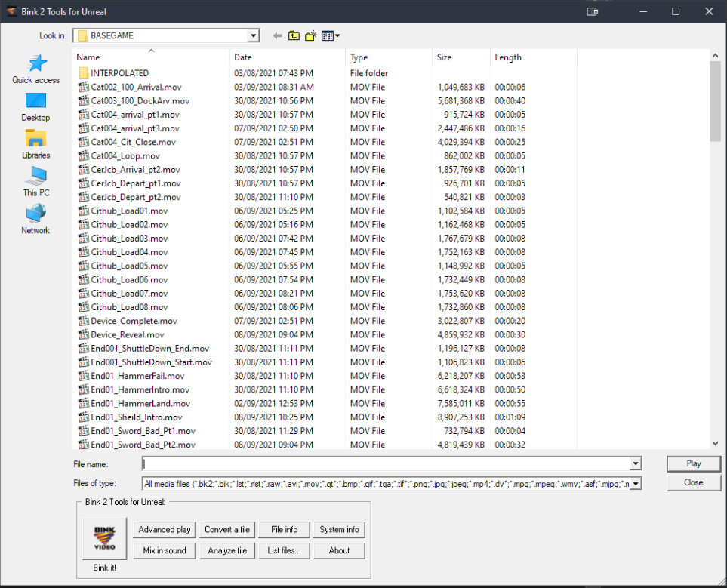This screenshot has height=588, width=727.
Task: Select Cithub_Load02.mov
Action: [129, 224]
